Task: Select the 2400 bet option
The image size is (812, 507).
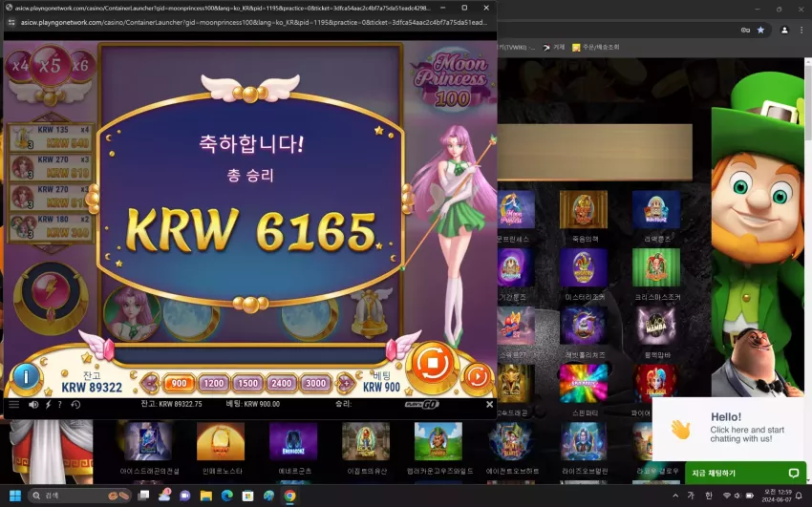Action: (281, 384)
